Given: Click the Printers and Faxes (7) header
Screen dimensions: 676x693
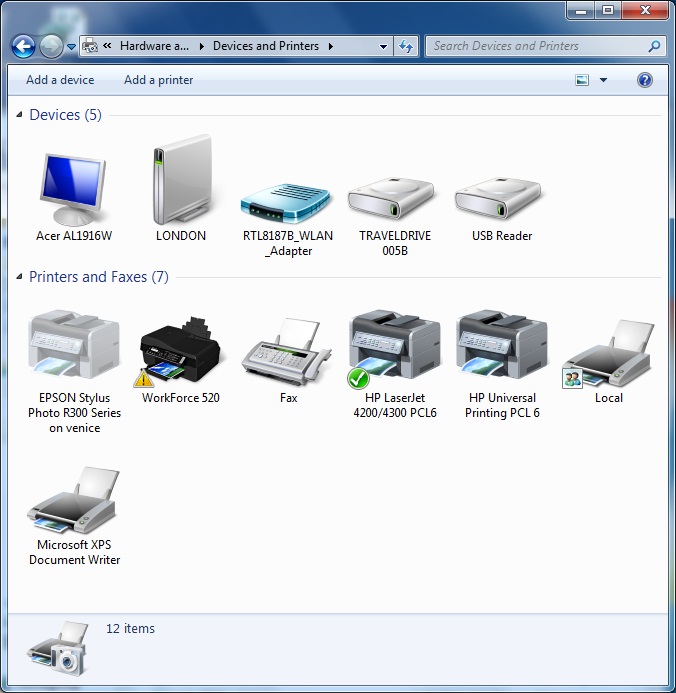Looking at the screenshot, I should [99, 277].
